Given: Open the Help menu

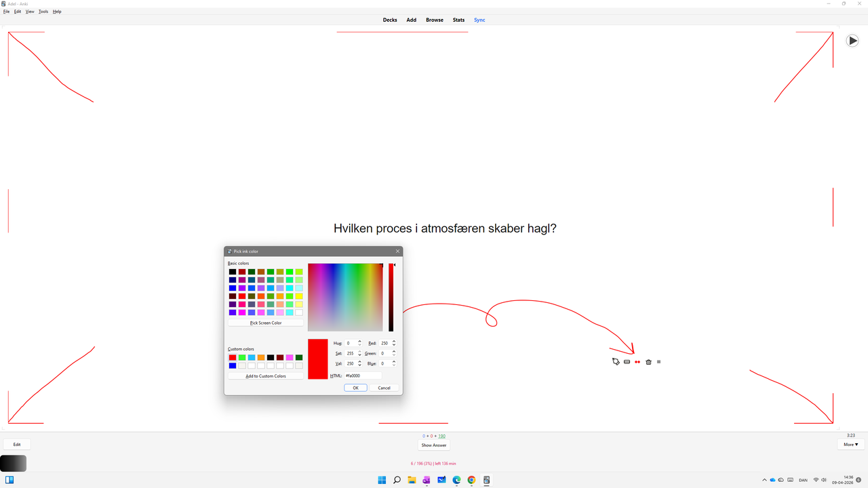Looking at the screenshot, I should coord(57,12).
